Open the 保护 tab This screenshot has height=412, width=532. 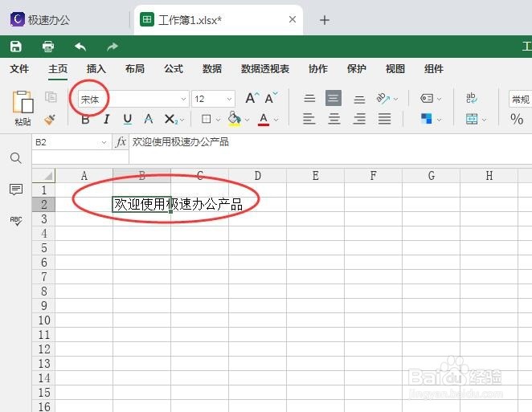[357, 69]
